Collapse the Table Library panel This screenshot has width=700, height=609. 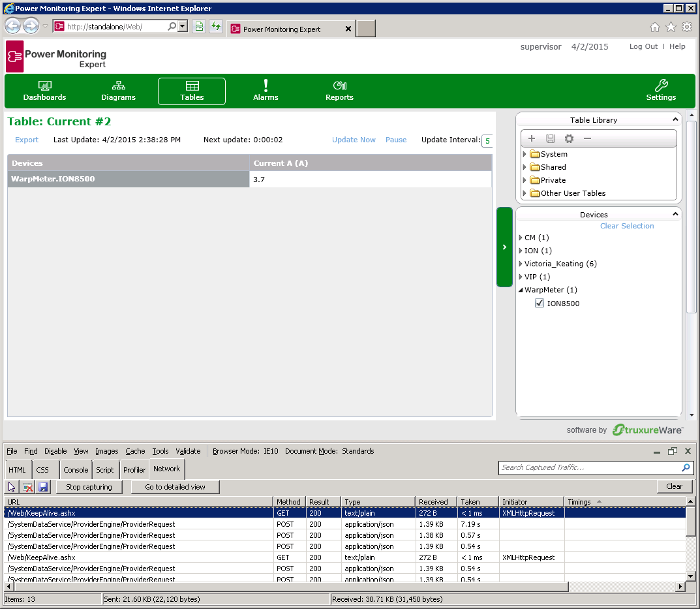tap(675, 119)
